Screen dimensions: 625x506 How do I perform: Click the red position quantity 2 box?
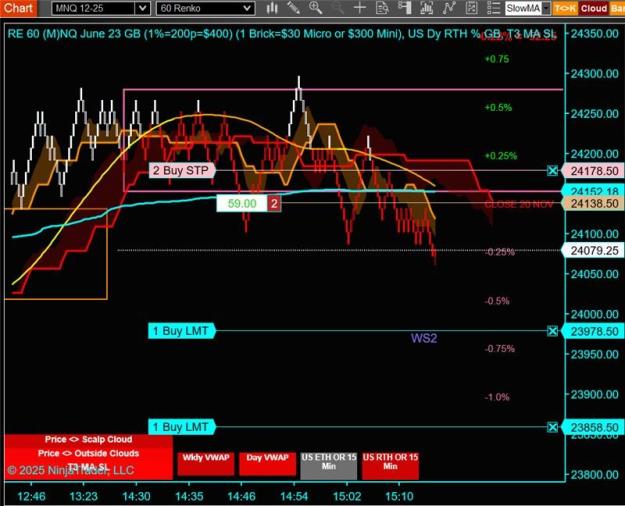pos(274,204)
